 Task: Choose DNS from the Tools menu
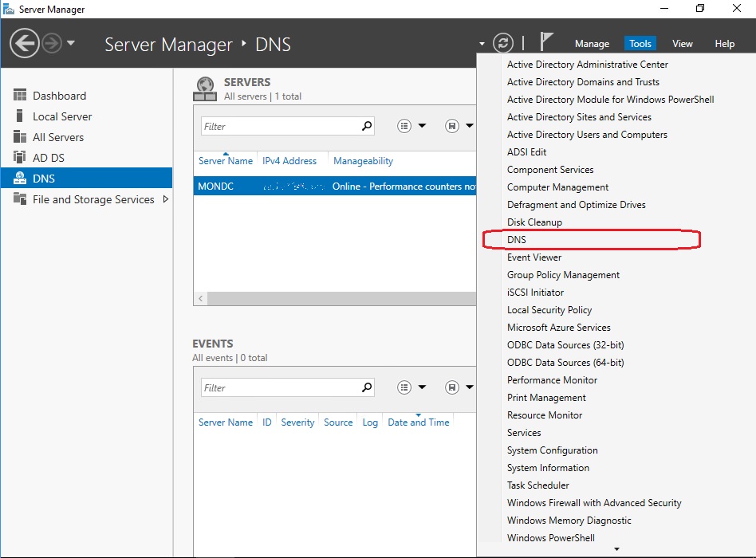517,239
